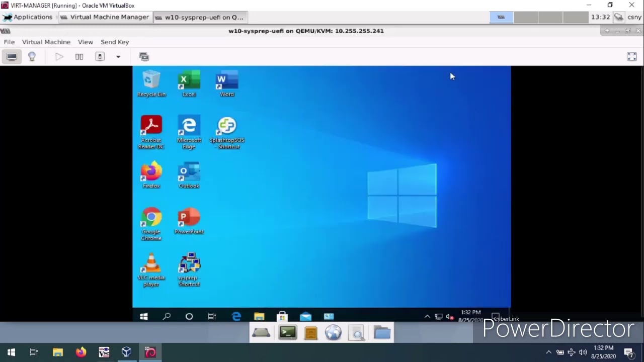Image resolution: width=644 pixels, height=362 pixels.
Task: Show hidden icons in host system tray
Action: [x=548, y=352]
